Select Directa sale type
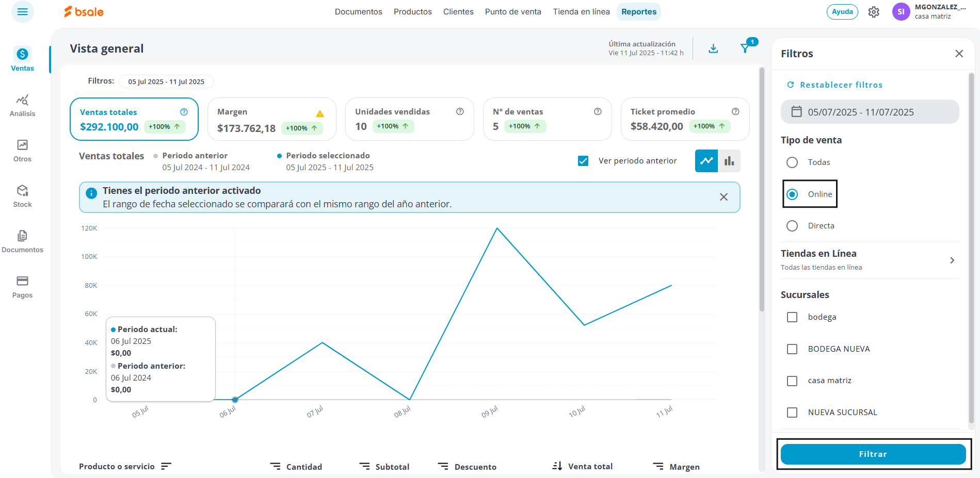 (x=792, y=226)
